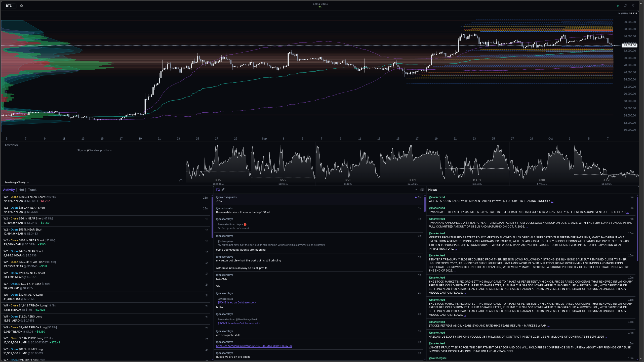Click the Fear & Greed index value
Image resolution: width=644 pixels, height=362 pixels.
pos(320,7)
